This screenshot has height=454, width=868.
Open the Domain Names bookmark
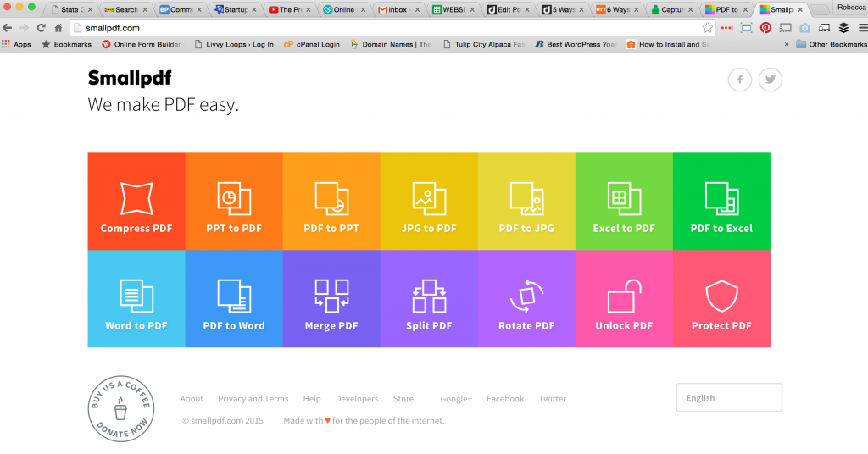[x=391, y=44]
